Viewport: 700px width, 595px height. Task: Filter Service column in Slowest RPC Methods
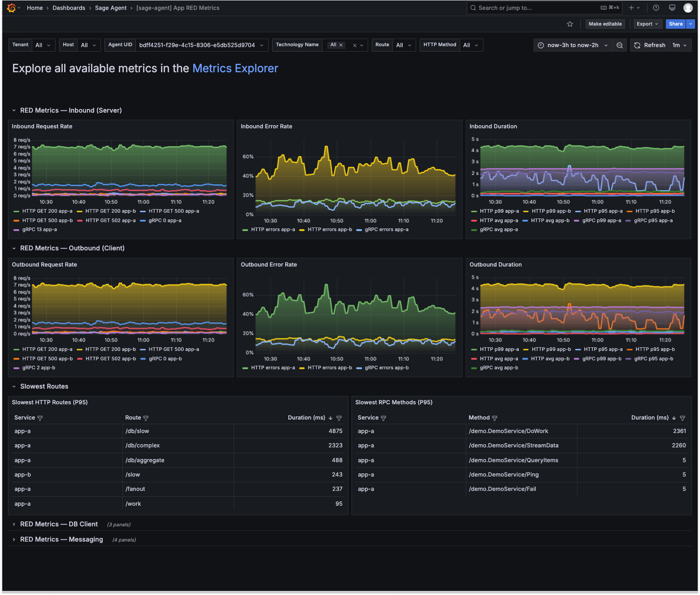[x=383, y=418]
